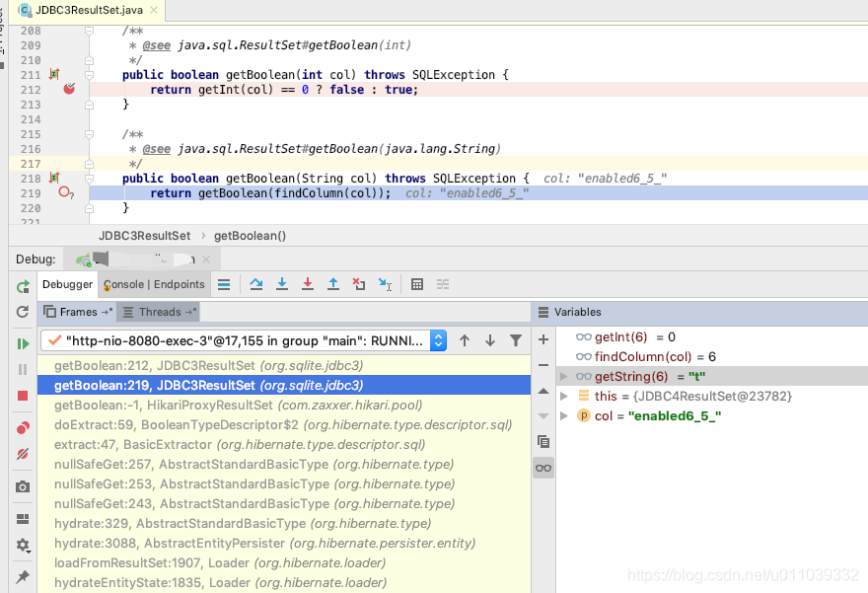
Task: Click the frames filter funnel icon
Action: (x=515, y=340)
